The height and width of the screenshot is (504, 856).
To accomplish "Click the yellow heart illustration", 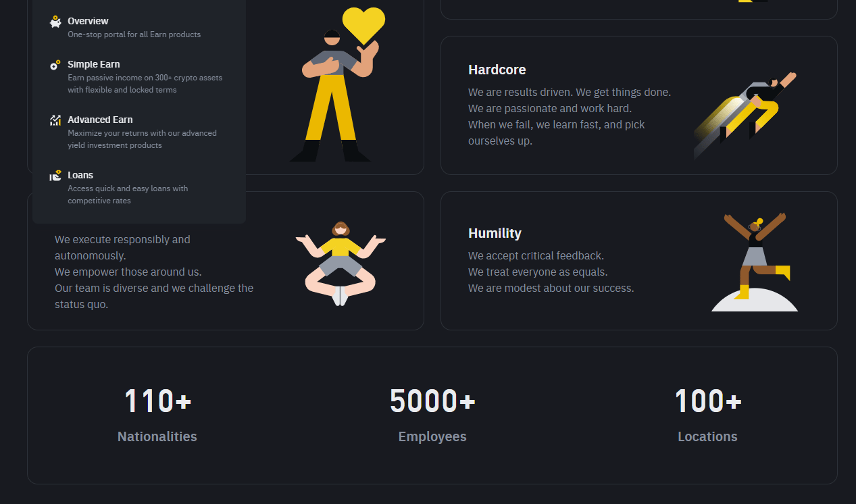I will point(363,26).
